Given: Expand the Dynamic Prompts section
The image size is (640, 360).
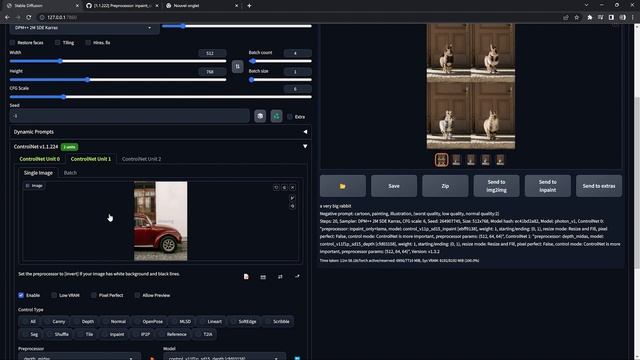Looking at the screenshot, I should click(x=160, y=132).
